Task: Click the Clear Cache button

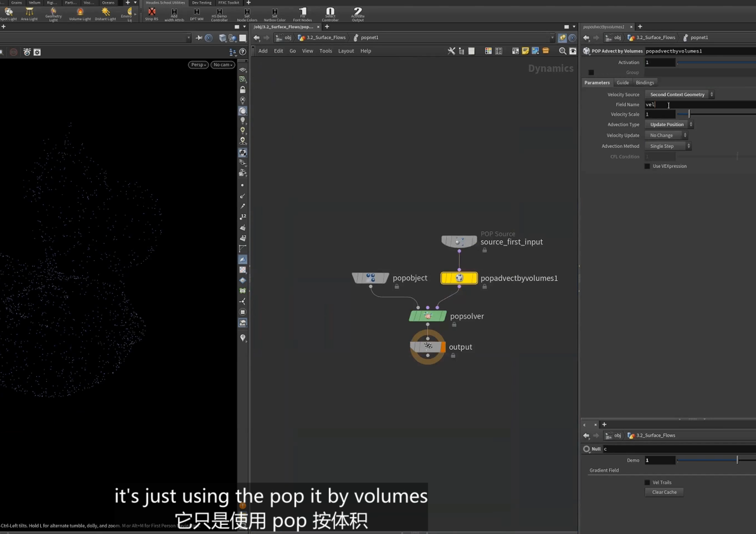Action: tap(664, 492)
